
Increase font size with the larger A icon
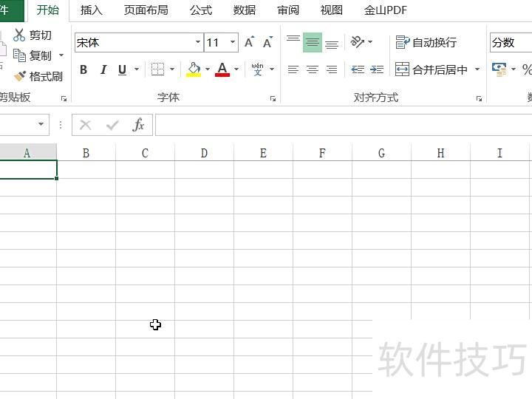[250, 42]
